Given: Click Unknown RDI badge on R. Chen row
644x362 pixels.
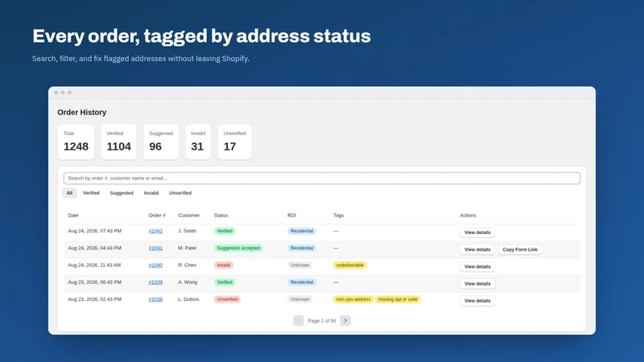Looking at the screenshot, I should pyautogui.click(x=299, y=265).
